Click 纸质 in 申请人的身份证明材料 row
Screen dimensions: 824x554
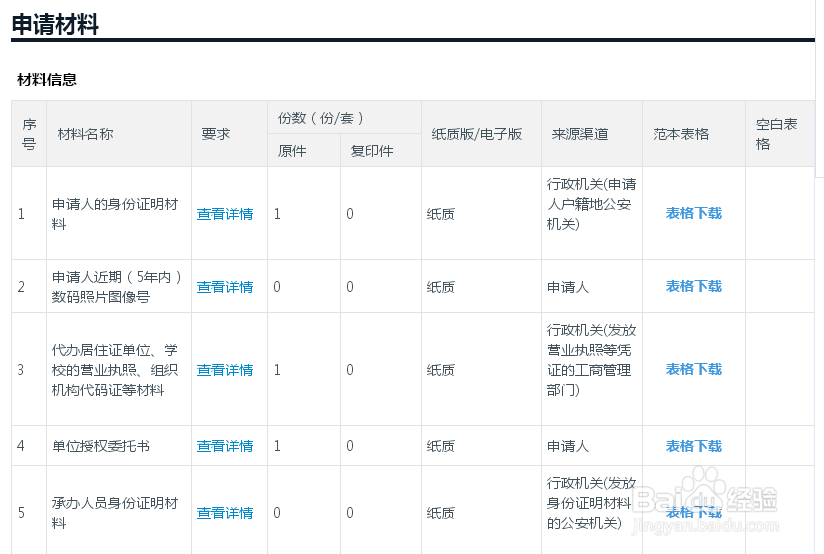(440, 214)
